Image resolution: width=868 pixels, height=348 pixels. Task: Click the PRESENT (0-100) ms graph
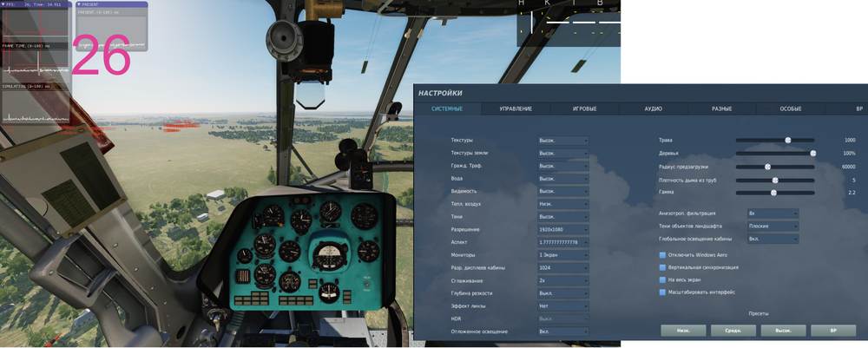point(111,33)
